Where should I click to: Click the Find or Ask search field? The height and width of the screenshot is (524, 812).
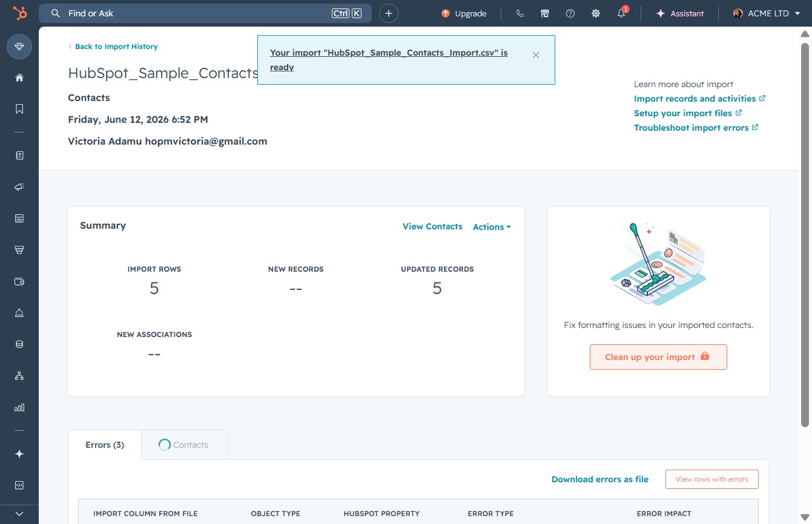(x=205, y=13)
